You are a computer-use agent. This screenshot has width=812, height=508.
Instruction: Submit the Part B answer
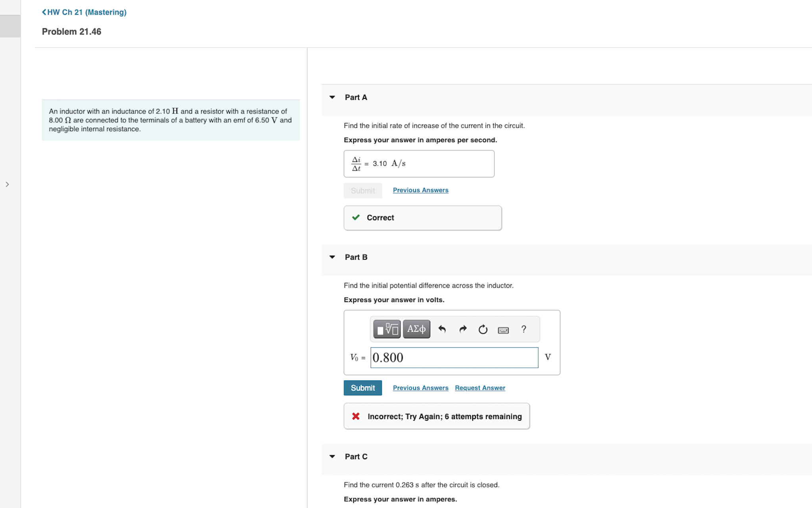pos(362,388)
